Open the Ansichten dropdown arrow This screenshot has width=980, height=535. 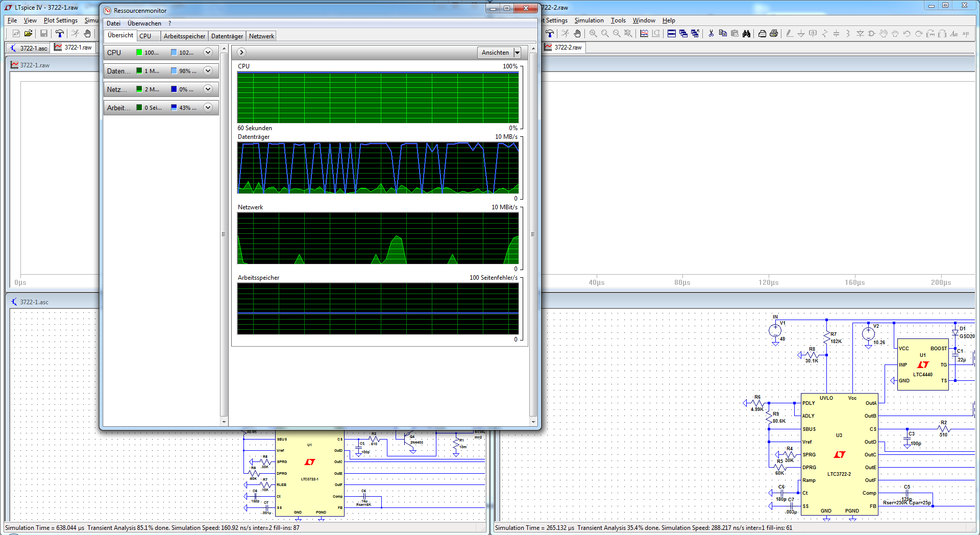(x=517, y=53)
